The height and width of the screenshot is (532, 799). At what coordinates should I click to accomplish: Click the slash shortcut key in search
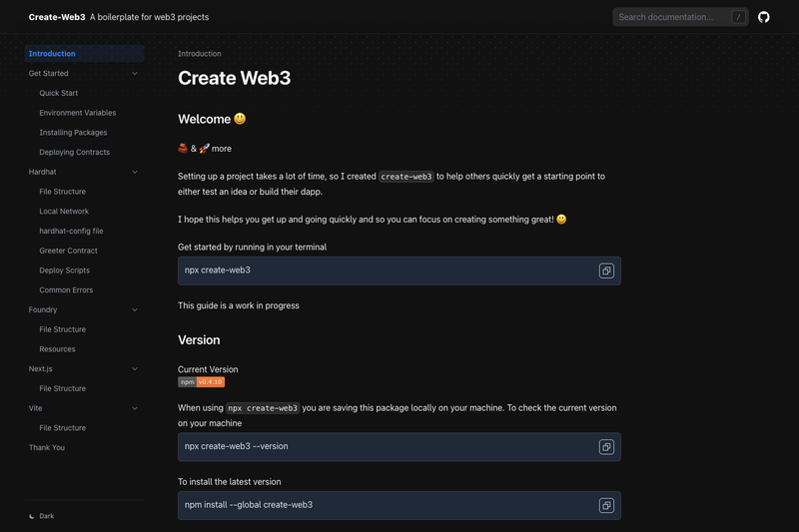tap(738, 17)
